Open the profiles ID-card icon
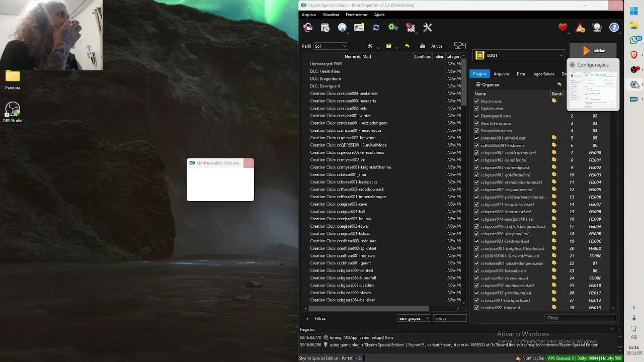Screen dimensions: 644x362 tap(359, 28)
